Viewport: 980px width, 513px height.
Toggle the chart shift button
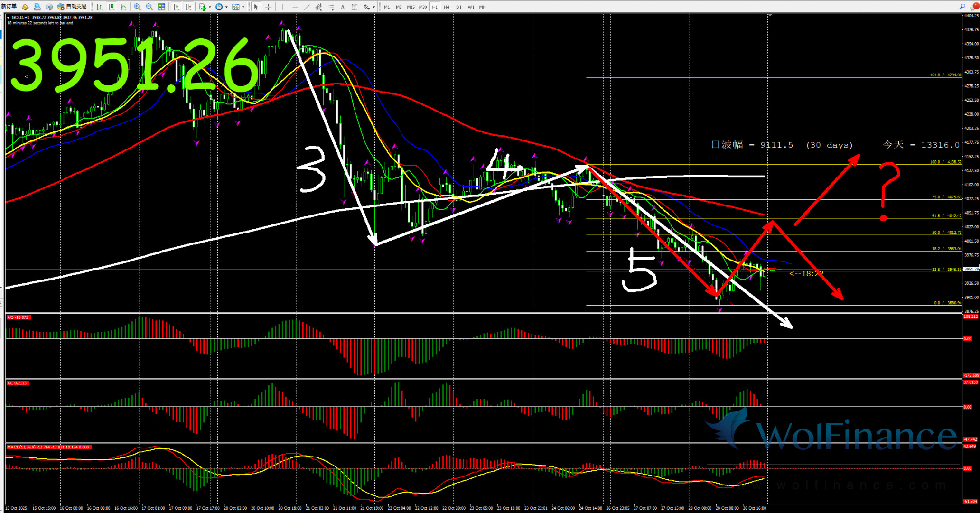(x=188, y=7)
